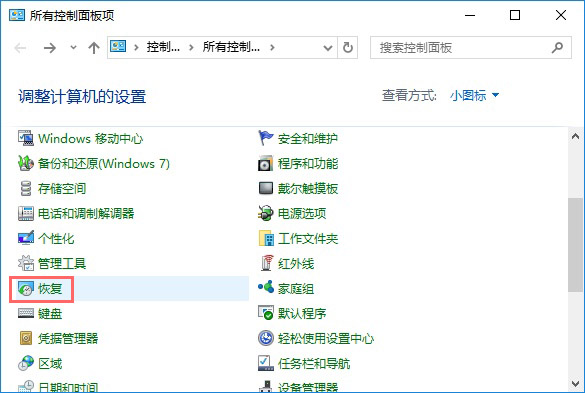Screen dimensions: 585x393
Task: Click the vertical scrollbar down arrow
Action: tap(576, 383)
